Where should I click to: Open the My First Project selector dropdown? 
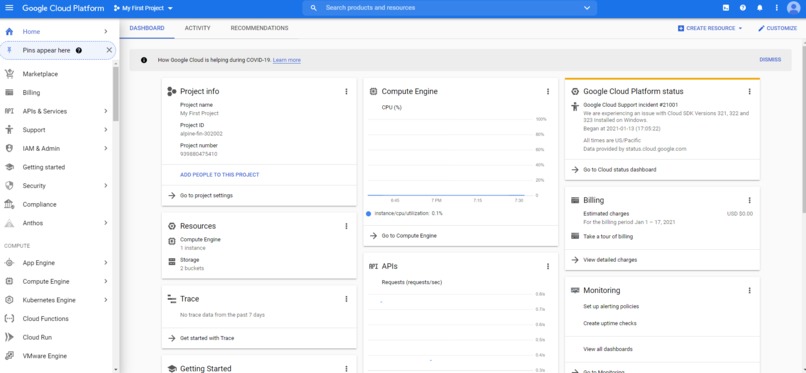143,8
